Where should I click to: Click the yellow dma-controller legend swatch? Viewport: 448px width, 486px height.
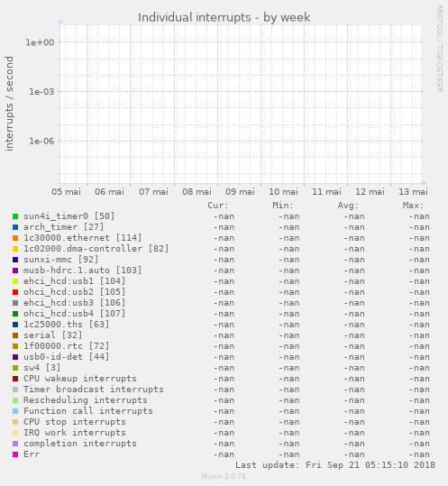tap(15, 249)
